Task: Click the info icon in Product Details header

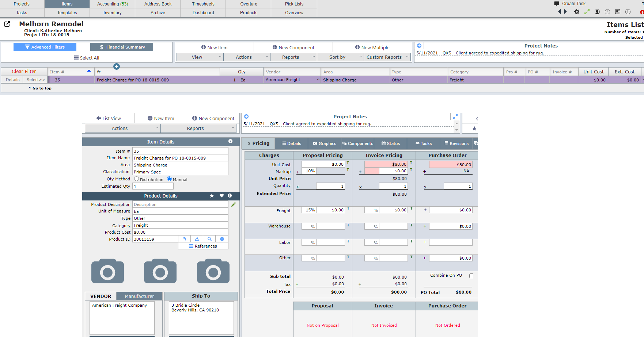Action: tap(230, 196)
